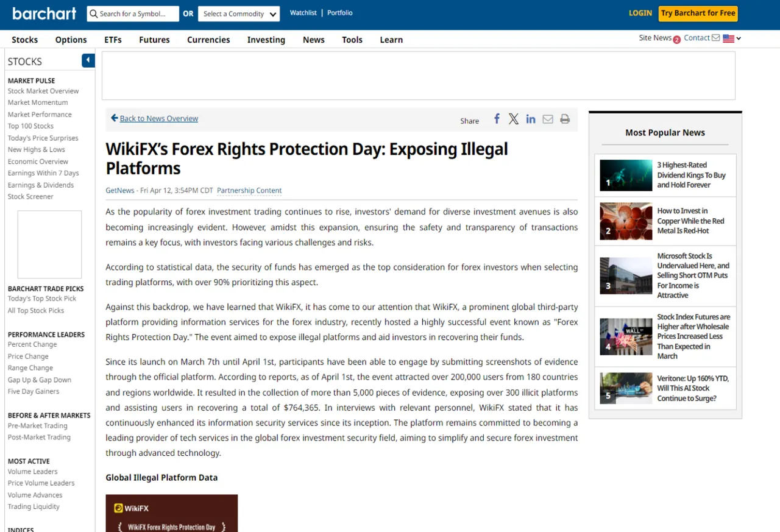Open the Portfolio link
Image resolution: width=780 pixels, height=532 pixels.
point(340,13)
